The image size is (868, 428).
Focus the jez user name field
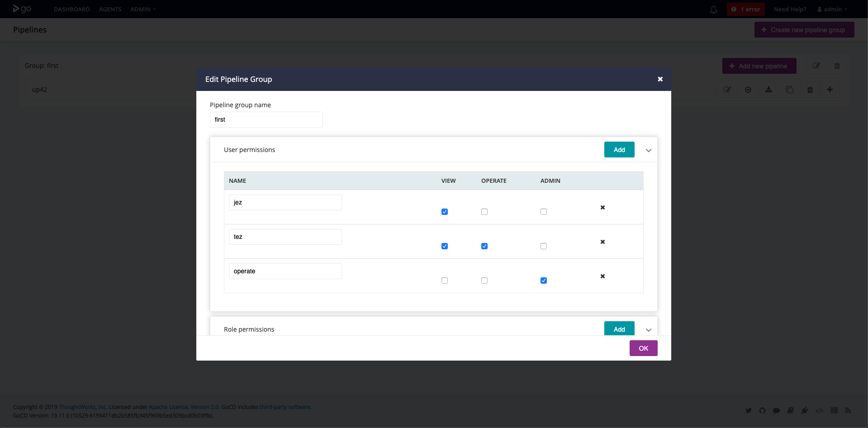pyautogui.click(x=285, y=202)
